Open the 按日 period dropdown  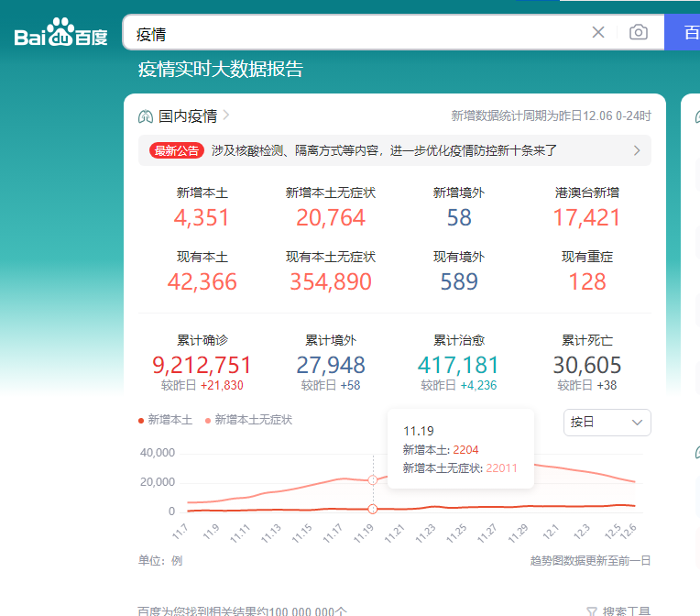pos(607,423)
